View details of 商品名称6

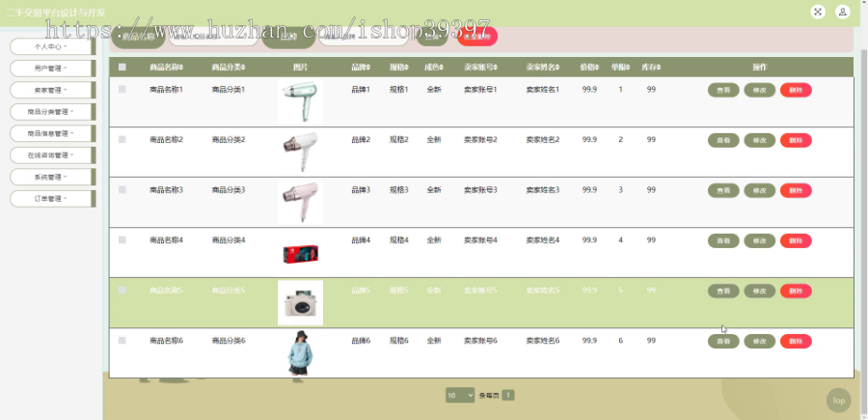723,342
